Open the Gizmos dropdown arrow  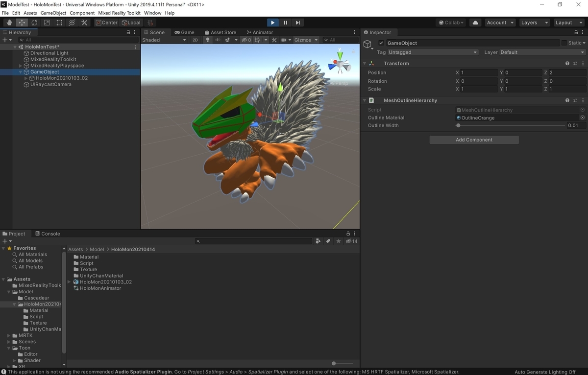(x=316, y=40)
